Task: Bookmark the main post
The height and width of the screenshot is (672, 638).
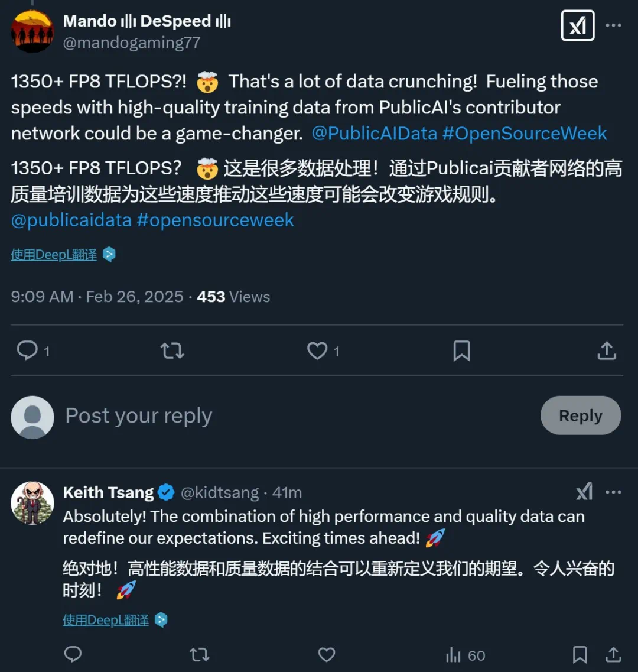Action: point(461,350)
